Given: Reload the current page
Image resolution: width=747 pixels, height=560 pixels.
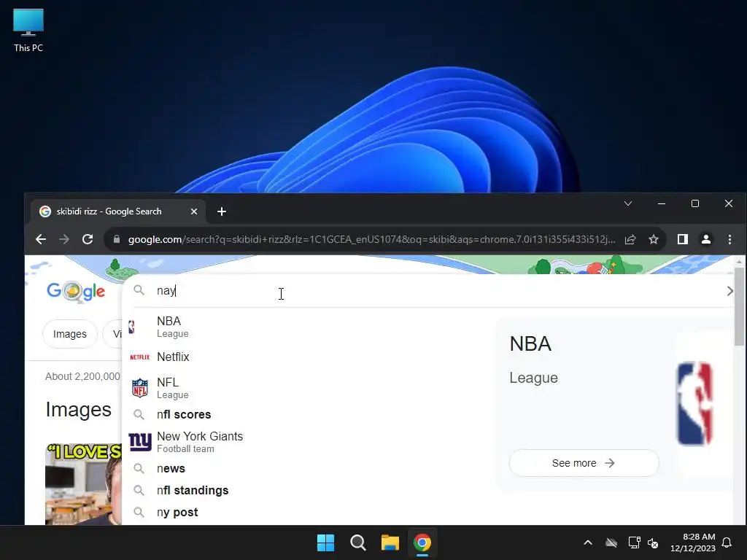Looking at the screenshot, I should pyautogui.click(x=88, y=239).
